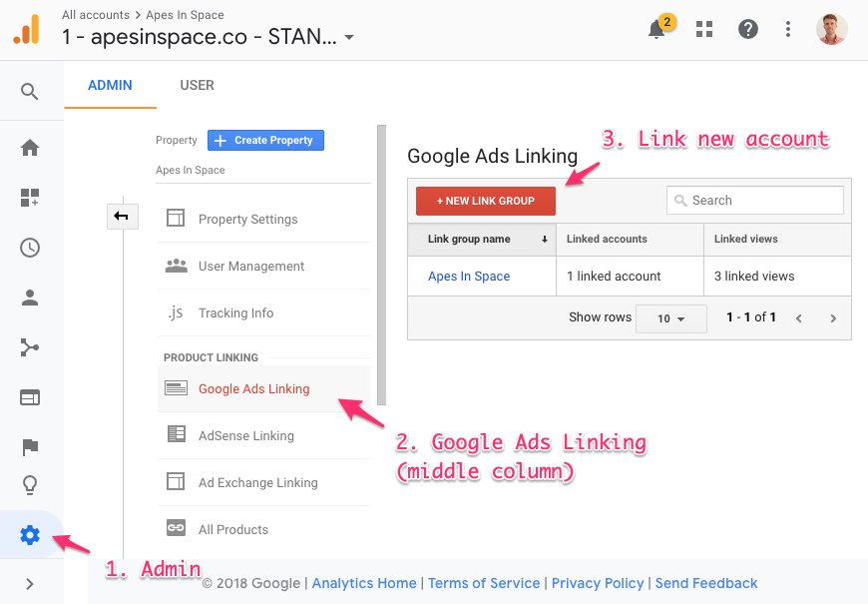Open Behavior icon in sidebar
The height and width of the screenshot is (604, 868).
[30, 397]
